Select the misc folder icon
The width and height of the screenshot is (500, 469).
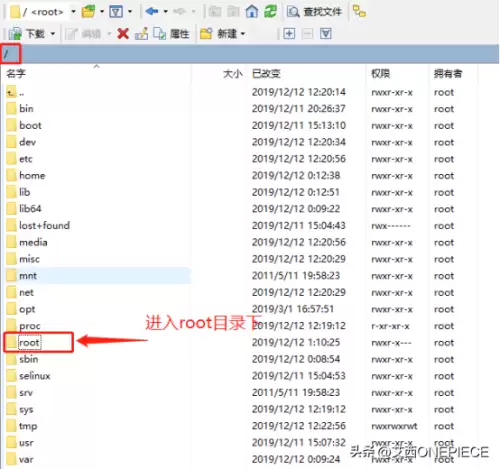coord(11,259)
